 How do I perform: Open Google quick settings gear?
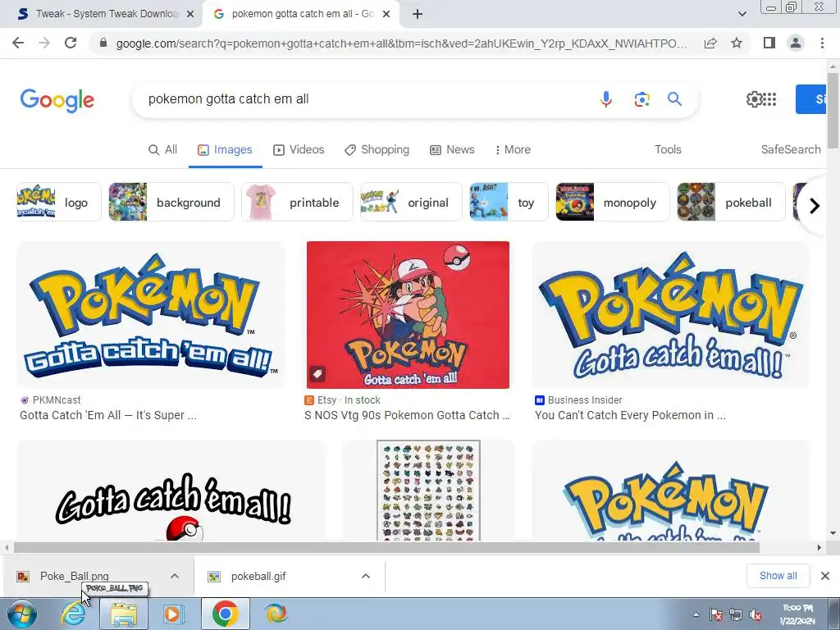(x=754, y=99)
